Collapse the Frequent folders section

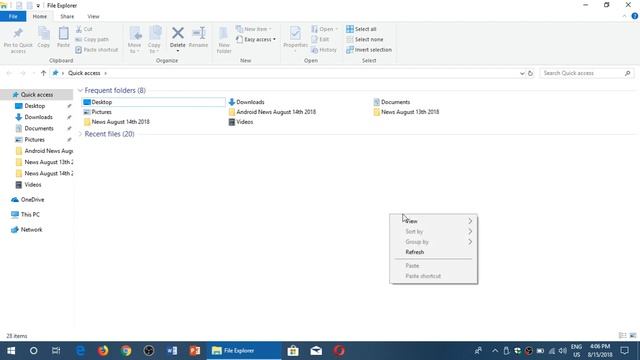(x=80, y=90)
